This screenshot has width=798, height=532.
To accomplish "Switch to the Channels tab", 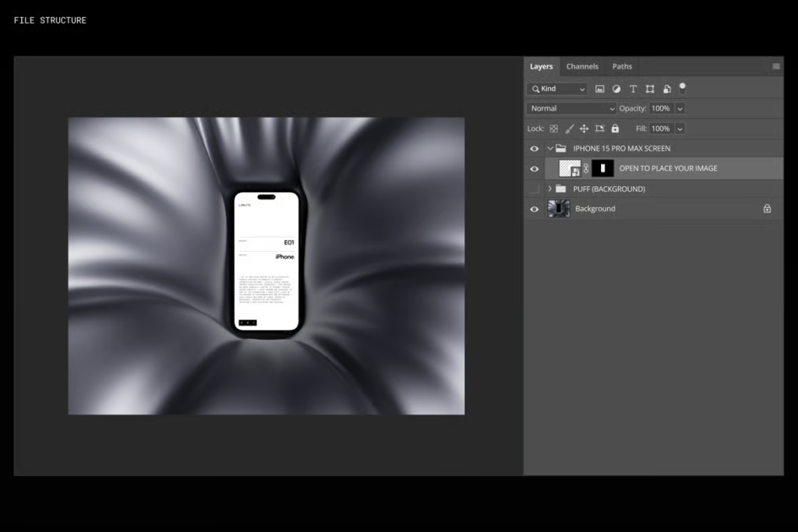I will coord(582,66).
